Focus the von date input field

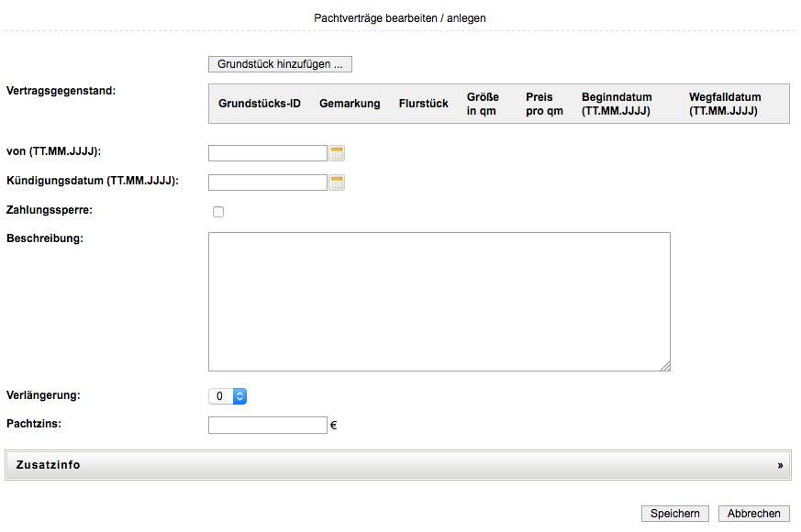267,153
